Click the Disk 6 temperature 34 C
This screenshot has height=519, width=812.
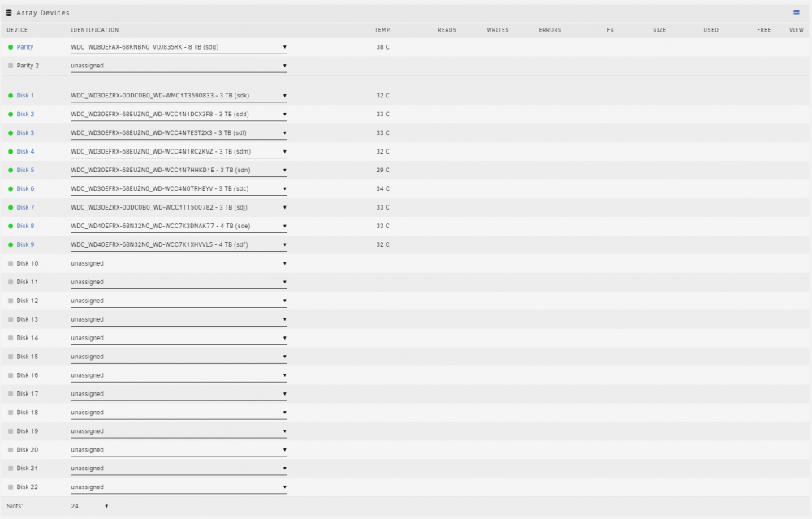tap(382, 189)
